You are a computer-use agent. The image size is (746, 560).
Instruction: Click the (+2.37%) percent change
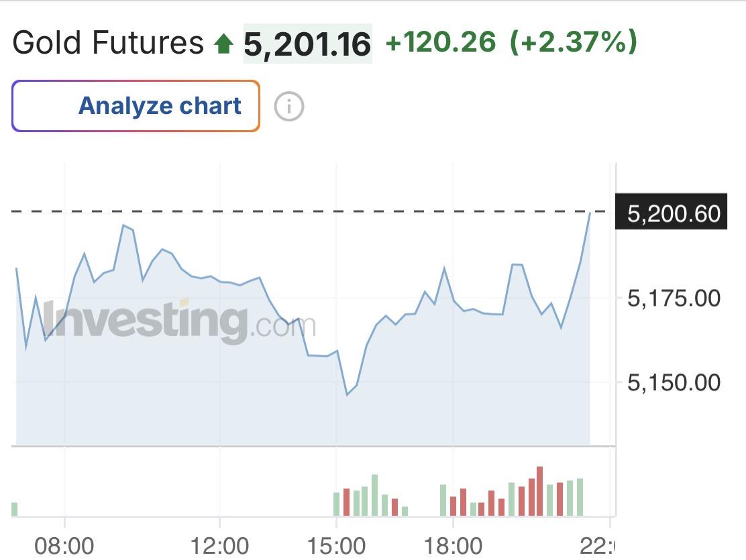pyautogui.click(x=573, y=44)
